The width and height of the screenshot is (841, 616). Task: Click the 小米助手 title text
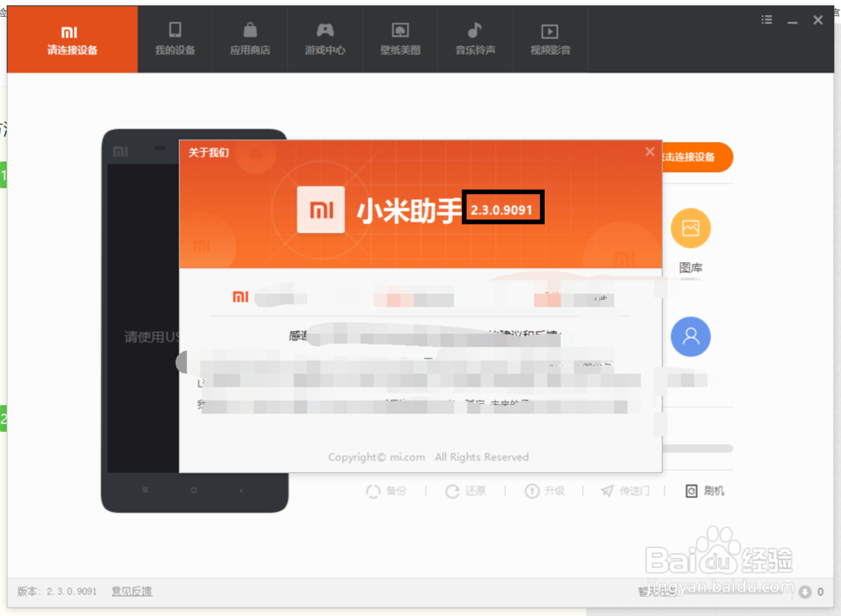(410, 210)
